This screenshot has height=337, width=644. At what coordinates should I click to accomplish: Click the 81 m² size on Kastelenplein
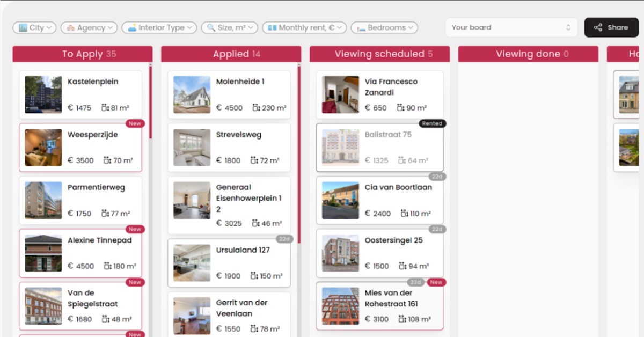[x=115, y=108]
